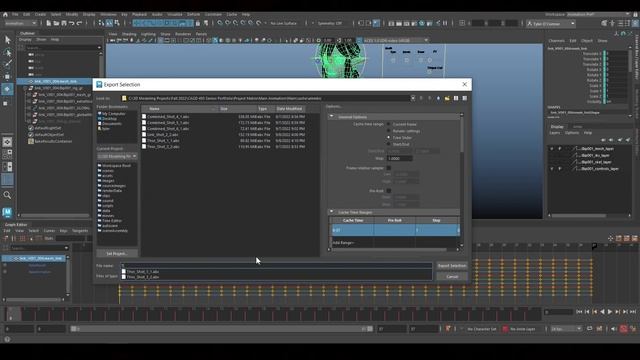The height and width of the screenshot is (360, 640).
Task: Select Render settings cache time range
Action: click(x=389, y=131)
